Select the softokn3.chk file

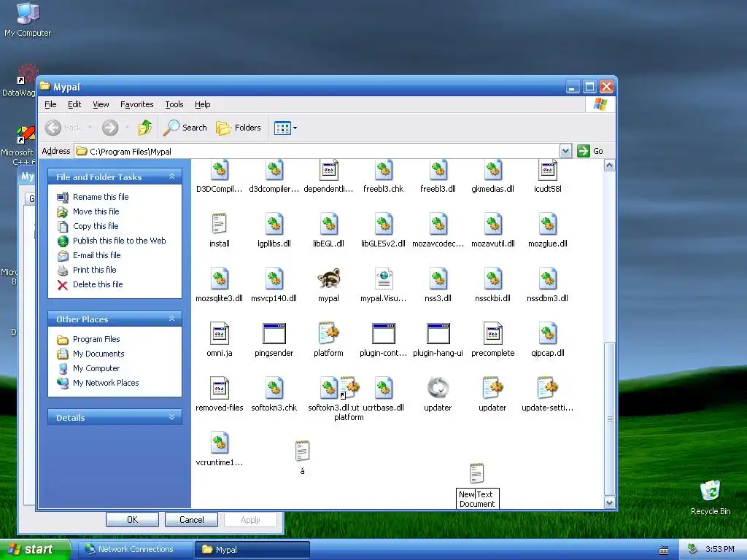[274, 389]
